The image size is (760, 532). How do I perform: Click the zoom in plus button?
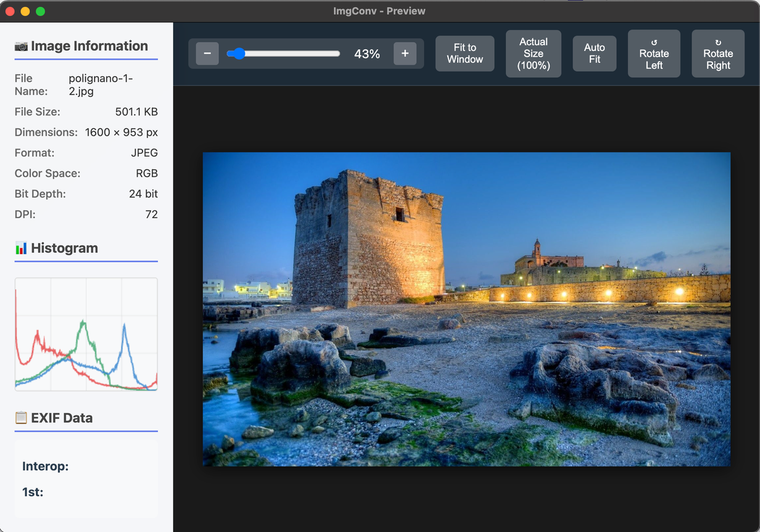[405, 54]
